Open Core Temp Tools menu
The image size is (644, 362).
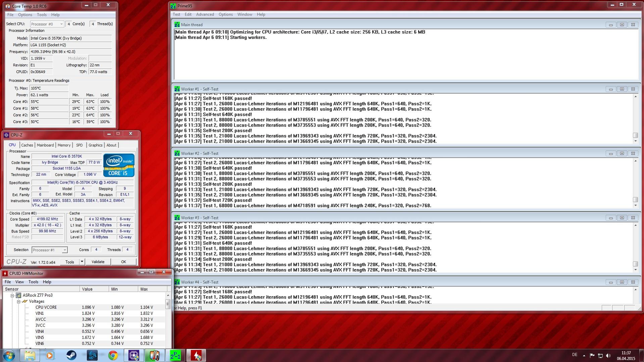42,15
